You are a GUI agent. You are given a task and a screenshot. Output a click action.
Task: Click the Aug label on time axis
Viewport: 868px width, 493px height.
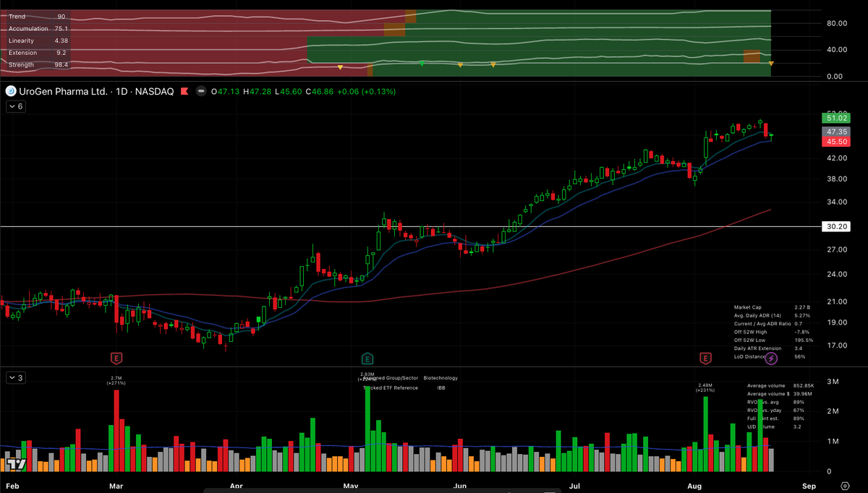(x=695, y=486)
